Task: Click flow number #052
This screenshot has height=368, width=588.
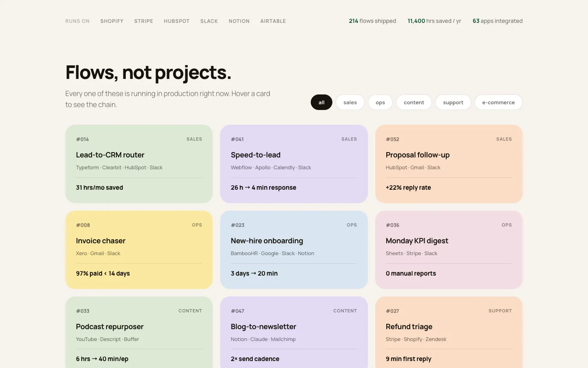Action: (392, 139)
